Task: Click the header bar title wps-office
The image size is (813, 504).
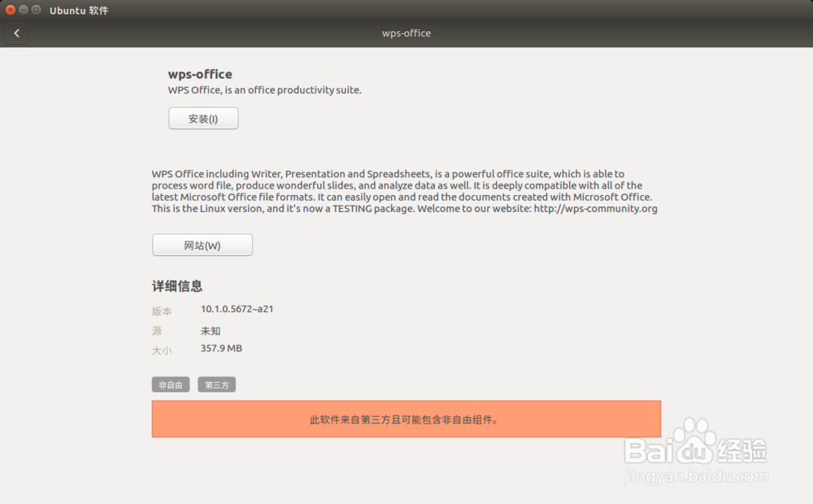Action: (x=406, y=33)
